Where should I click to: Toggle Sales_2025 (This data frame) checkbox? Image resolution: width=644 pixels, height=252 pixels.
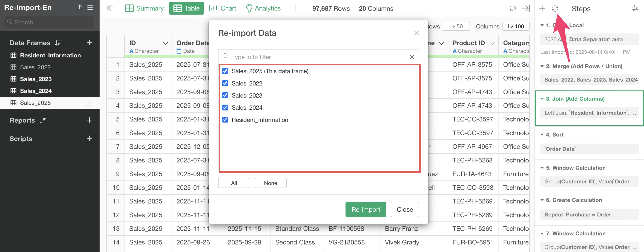tap(225, 71)
